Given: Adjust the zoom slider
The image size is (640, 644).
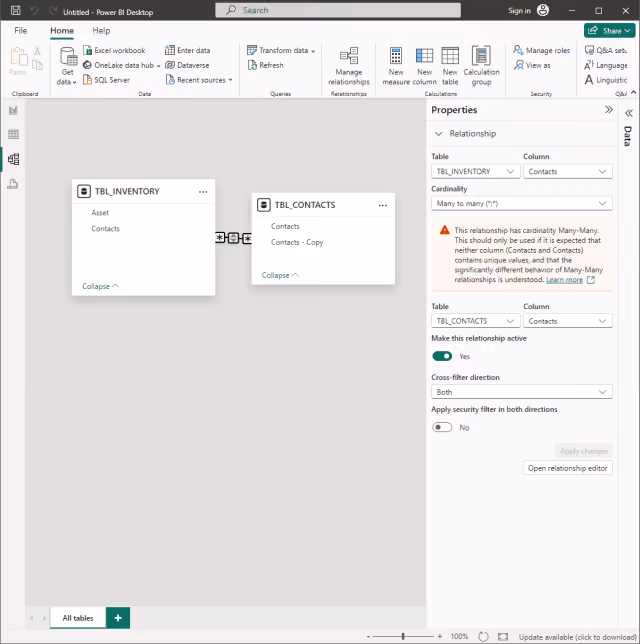Looking at the screenshot, I should [x=403, y=636].
